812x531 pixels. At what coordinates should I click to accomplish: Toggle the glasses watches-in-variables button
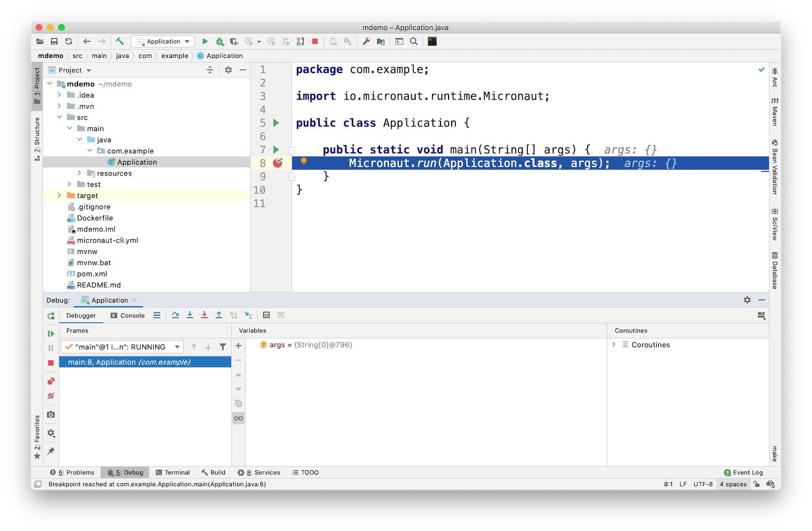click(x=239, y=418)
